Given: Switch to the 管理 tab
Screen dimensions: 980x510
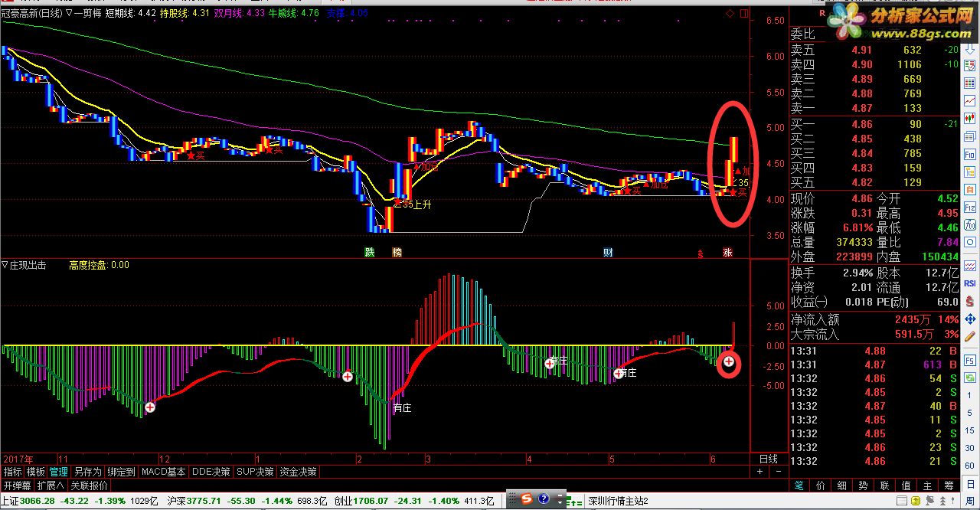Looking at the screenshot, I should (59, 472).
